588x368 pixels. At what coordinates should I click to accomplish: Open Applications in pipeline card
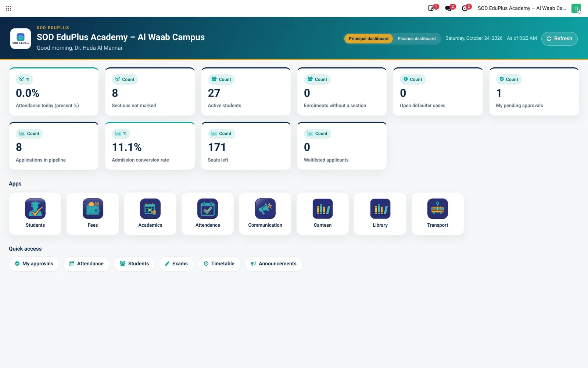point(54,146)
